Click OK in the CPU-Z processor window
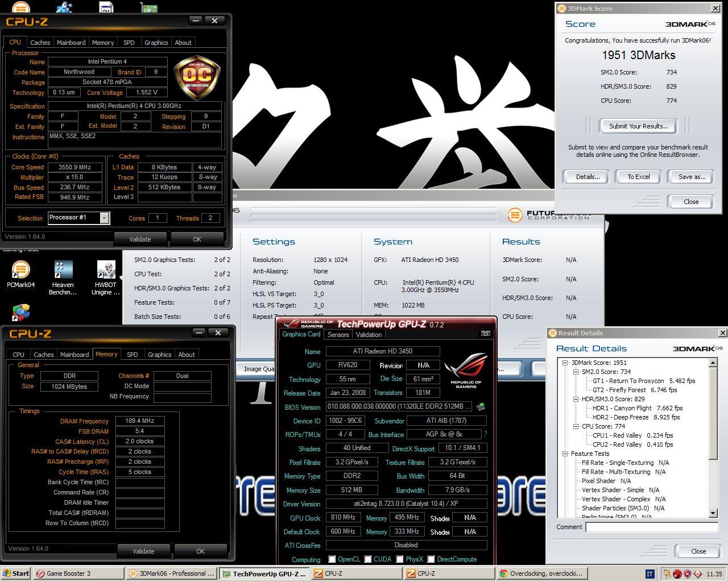This screenshot has width=728, height=582. pos(197,239)
